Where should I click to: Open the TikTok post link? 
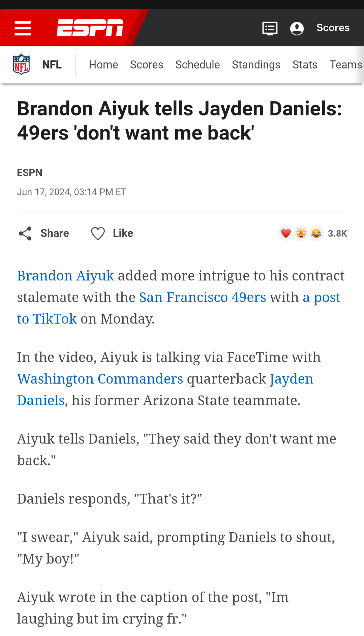tap(47, 319)
